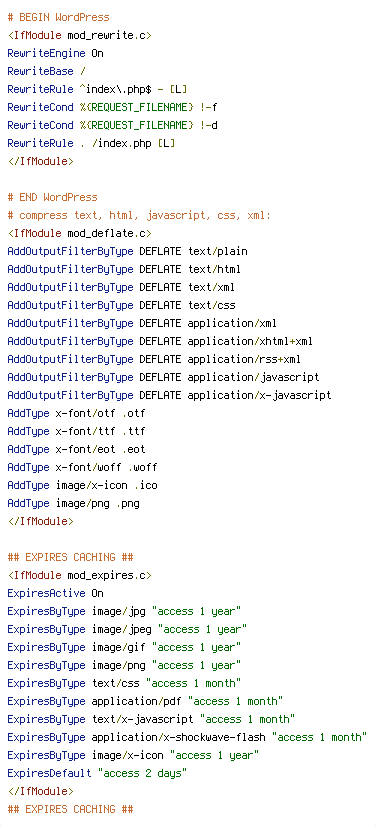The width and height of the screenshot is (376, 826).
Task: Click the DEFLATE 'text/plain' line
Action: 127,251
